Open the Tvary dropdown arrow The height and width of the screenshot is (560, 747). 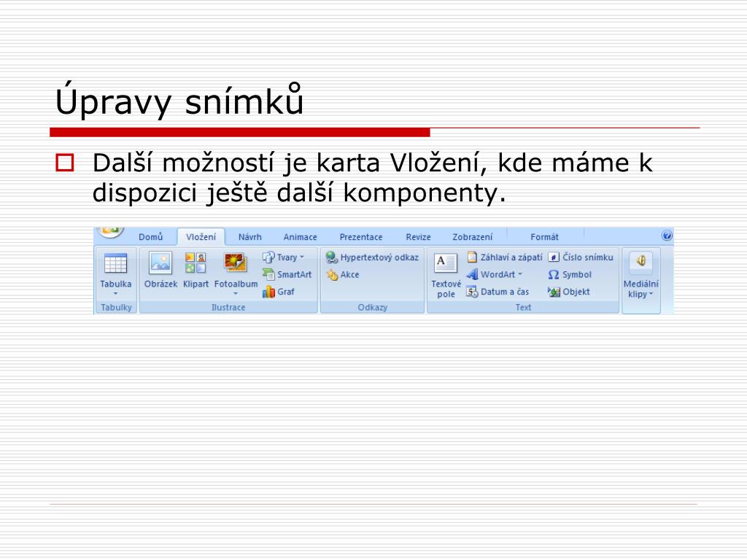click(301, 257)
